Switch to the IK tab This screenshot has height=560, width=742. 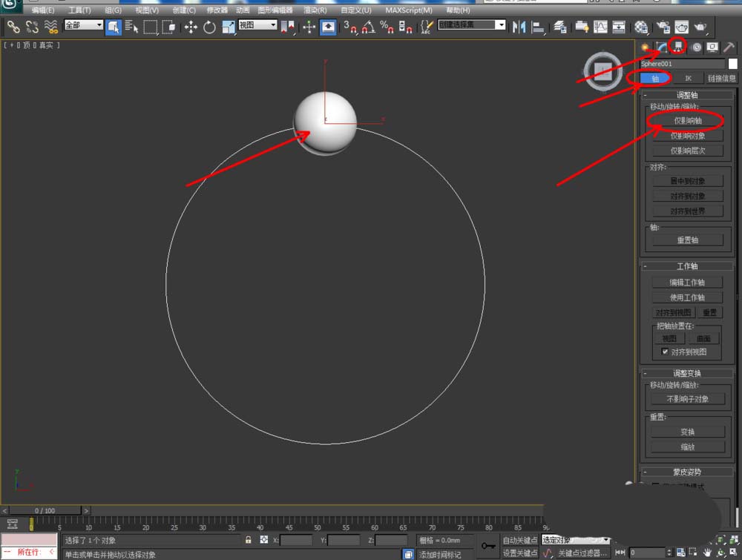(x=688, y=78)
